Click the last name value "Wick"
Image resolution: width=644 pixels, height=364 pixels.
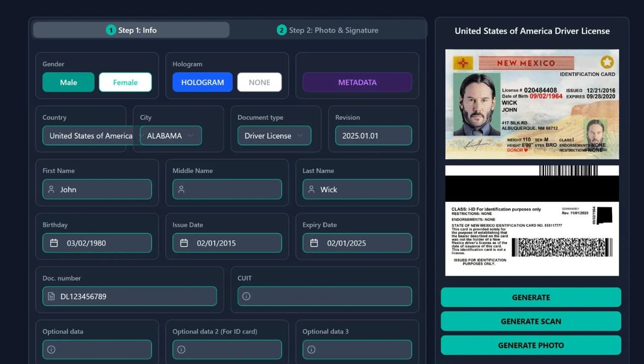(329, 190)
